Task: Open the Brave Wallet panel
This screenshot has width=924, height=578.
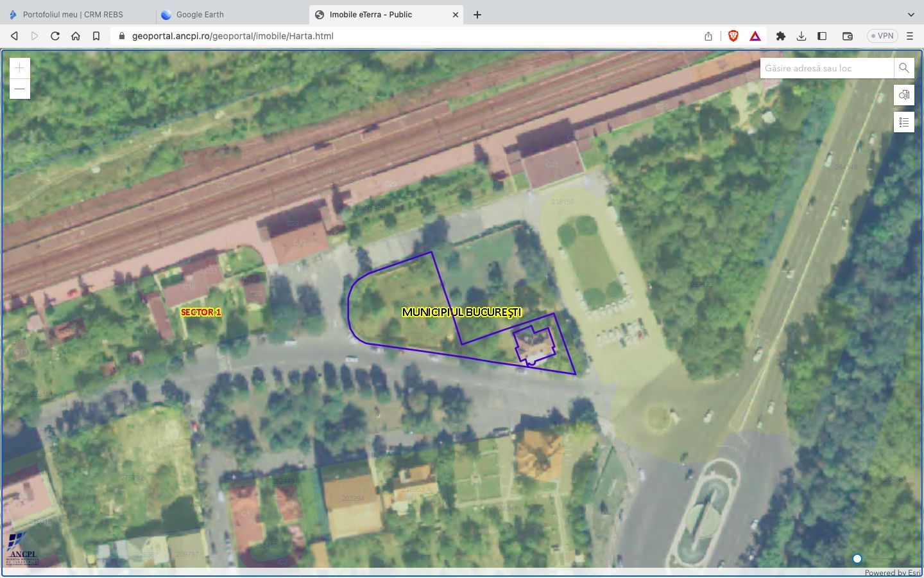Action: click(x=847, y=36)
